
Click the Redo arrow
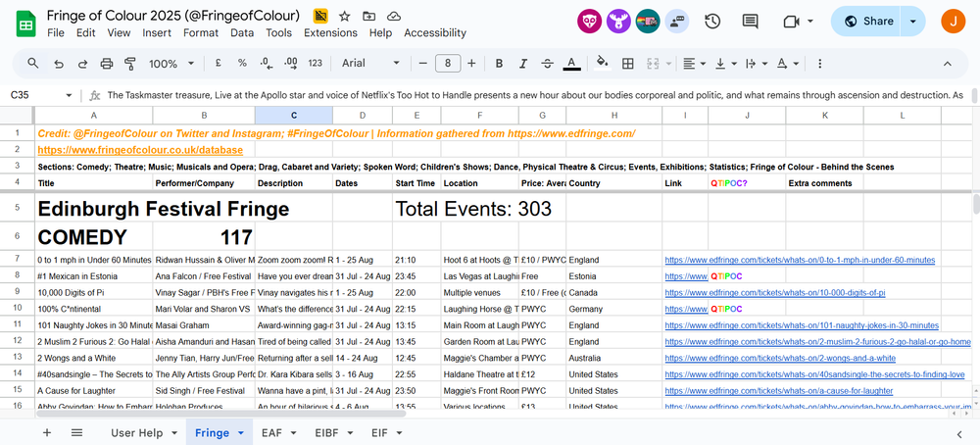coord(82,63)
